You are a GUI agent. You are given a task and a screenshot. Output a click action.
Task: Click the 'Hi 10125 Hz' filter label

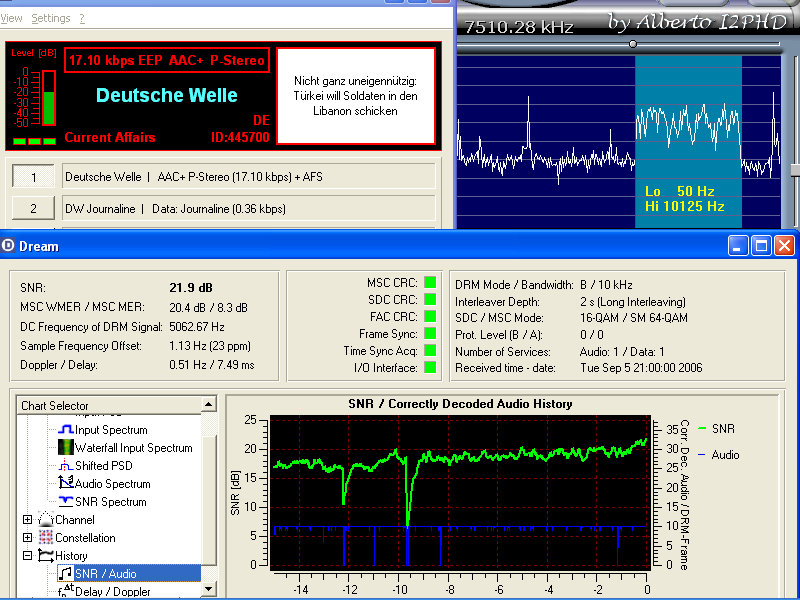[x=685, y=206]
